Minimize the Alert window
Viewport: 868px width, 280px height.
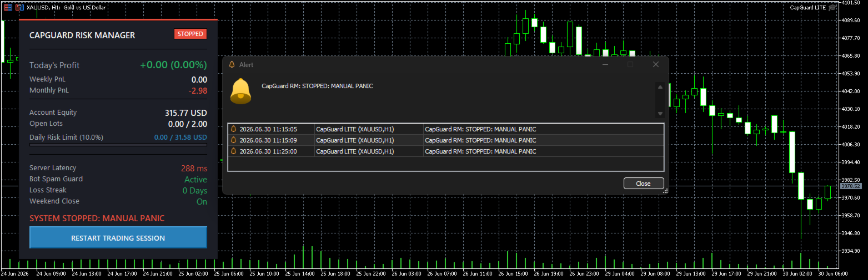605,64
